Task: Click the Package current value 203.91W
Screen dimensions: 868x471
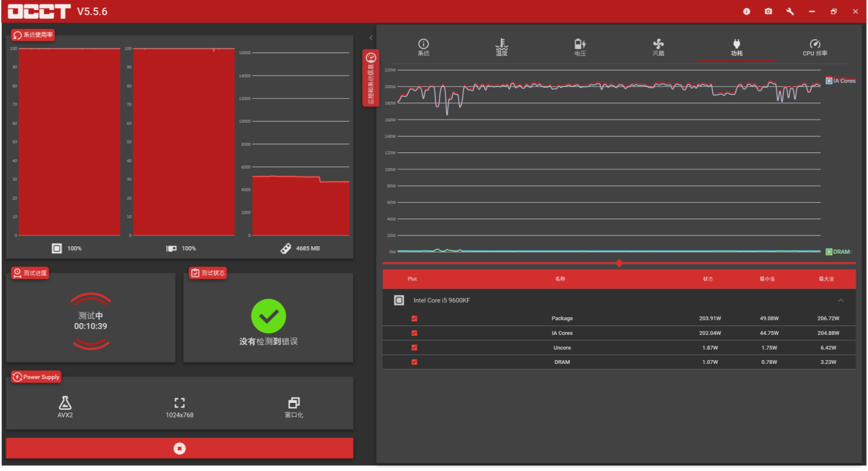Action: (x=709, y=319)
